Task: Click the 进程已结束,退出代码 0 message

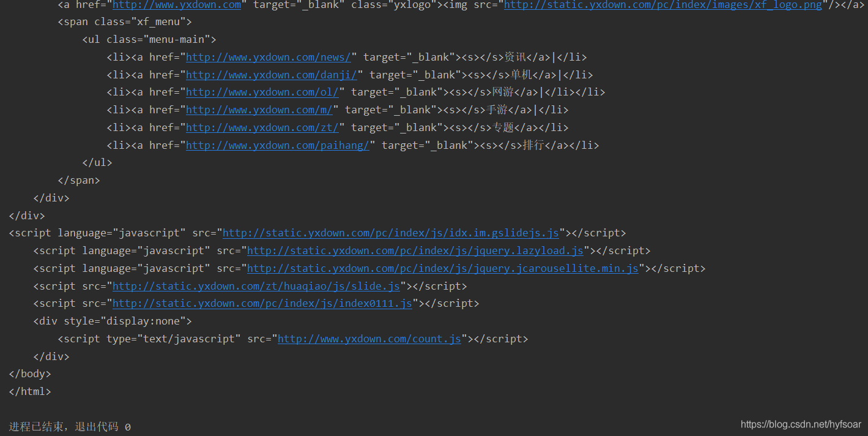Action: point(70,427)
